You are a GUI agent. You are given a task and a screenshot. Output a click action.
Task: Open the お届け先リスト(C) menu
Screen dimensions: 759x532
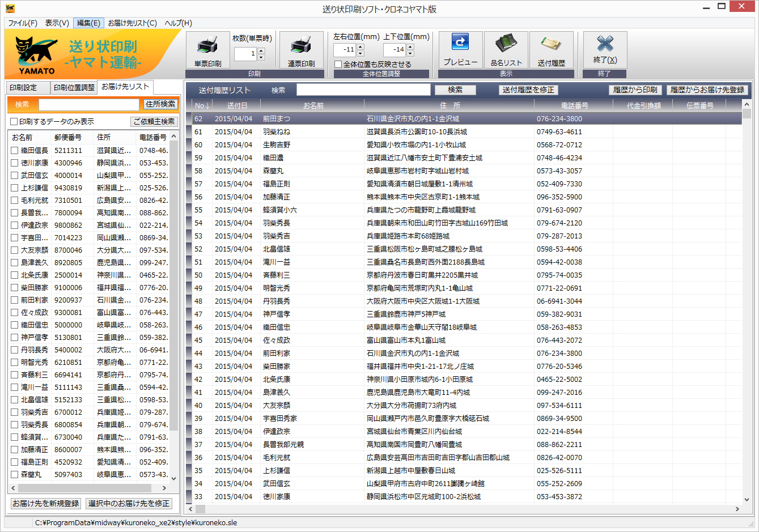[x=133, y=23]
